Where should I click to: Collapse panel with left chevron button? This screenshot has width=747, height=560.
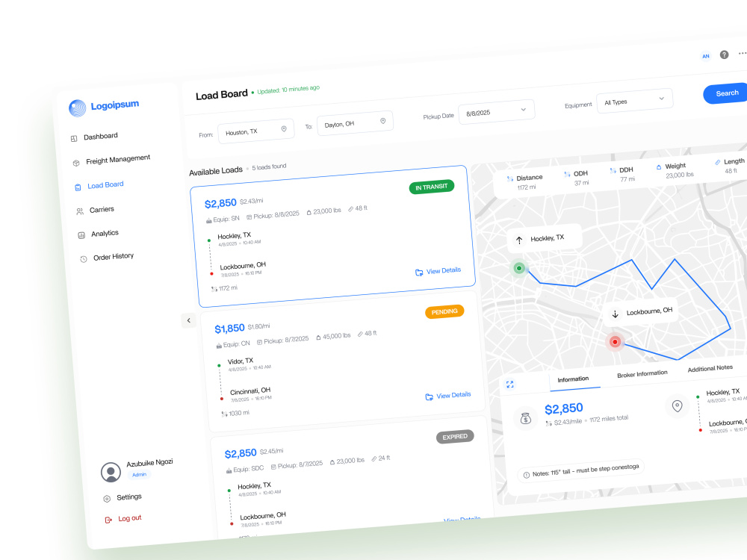(189, 320)
